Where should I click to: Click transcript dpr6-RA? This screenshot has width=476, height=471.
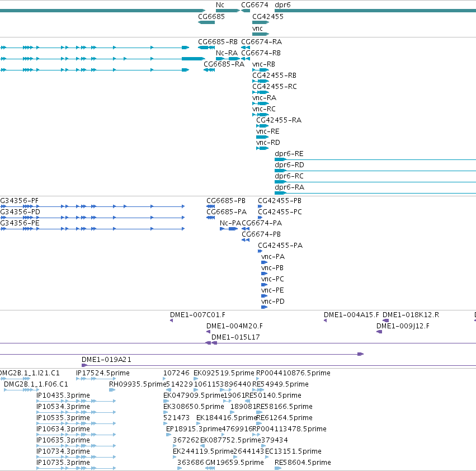pos(289,187)
